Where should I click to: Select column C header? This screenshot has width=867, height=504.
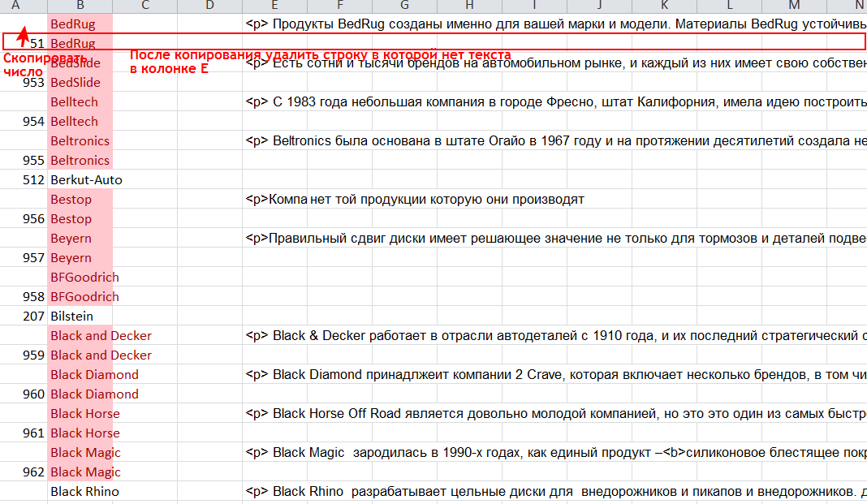pyautogui.click(x=144, y=6)
